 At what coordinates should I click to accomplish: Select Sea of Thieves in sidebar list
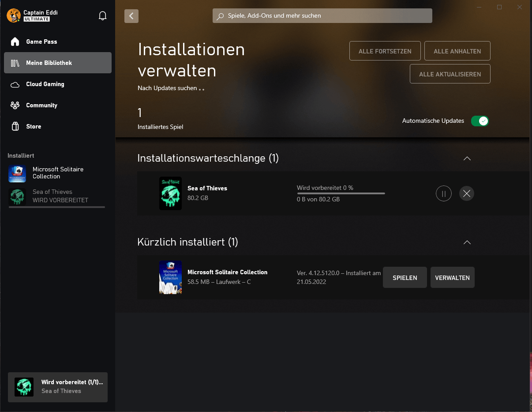point(57,197)
